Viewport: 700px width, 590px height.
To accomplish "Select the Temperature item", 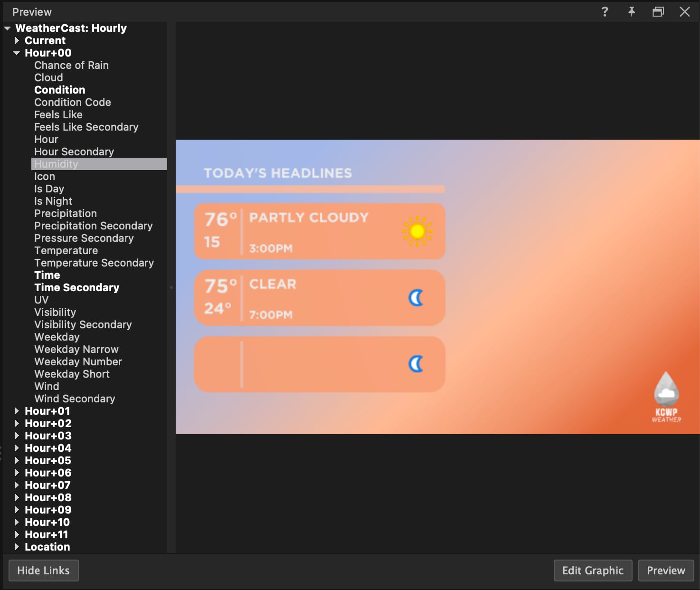I will tap(66, 251).
